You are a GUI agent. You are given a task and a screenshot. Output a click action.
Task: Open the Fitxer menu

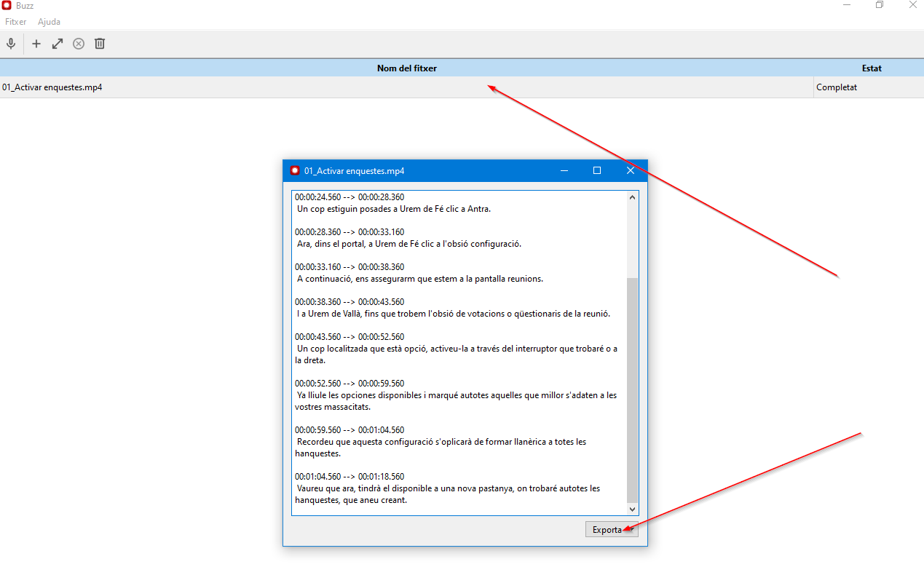click(15, 22)
